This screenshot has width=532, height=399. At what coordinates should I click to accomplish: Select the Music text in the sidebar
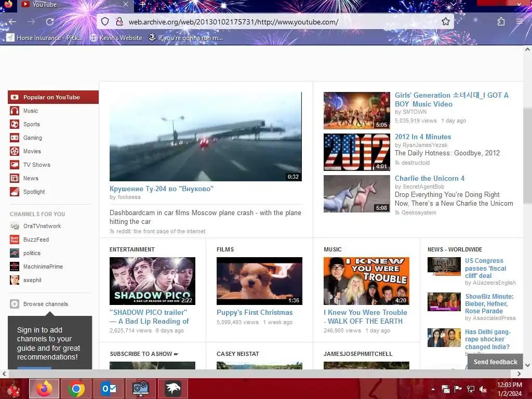point(31,111)
